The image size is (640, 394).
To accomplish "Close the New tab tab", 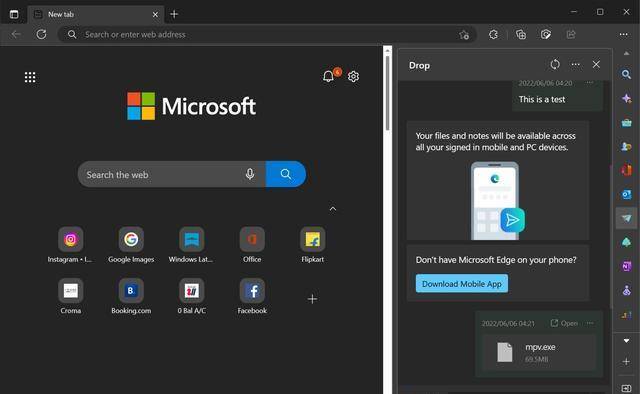I will pyautogui.click(x=155, y=14).
